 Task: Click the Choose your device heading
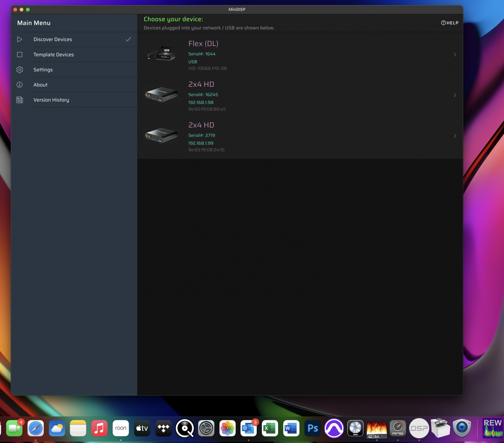tap(173, 19)
